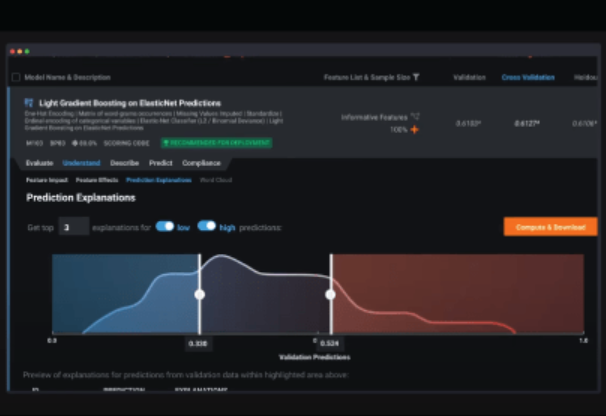
Task: Click the Feature List & Sample Size header
Action: (x=367, y=77)
